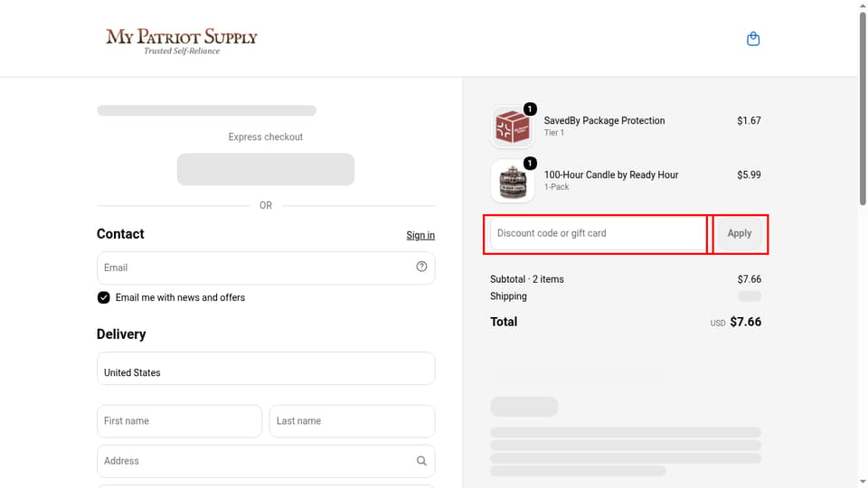868x488 pixels.
Task: Click the email help question-mark icon
Action: [421, 267]
